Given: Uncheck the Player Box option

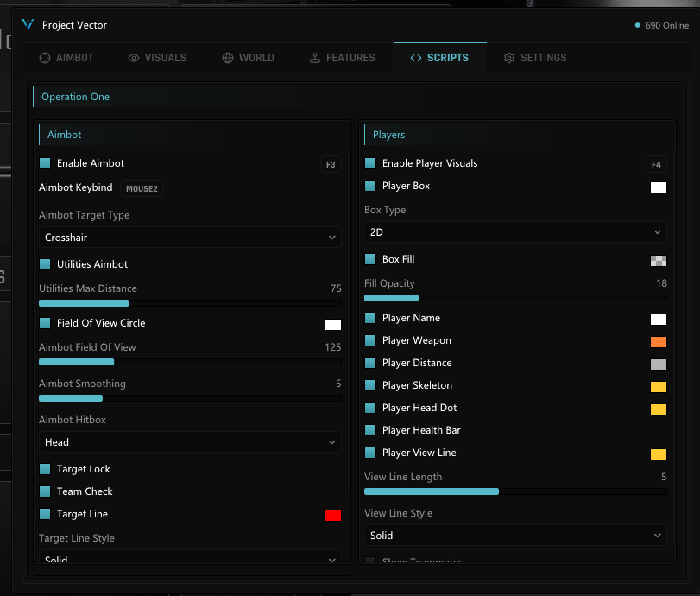Looking at the screenshot, I should pyautogui.click(x=370, y=186).
